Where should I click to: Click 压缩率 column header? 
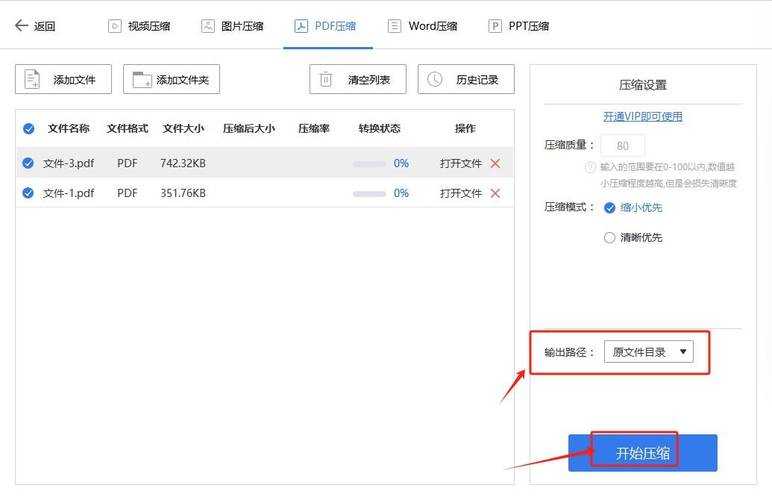click(314, 129)
